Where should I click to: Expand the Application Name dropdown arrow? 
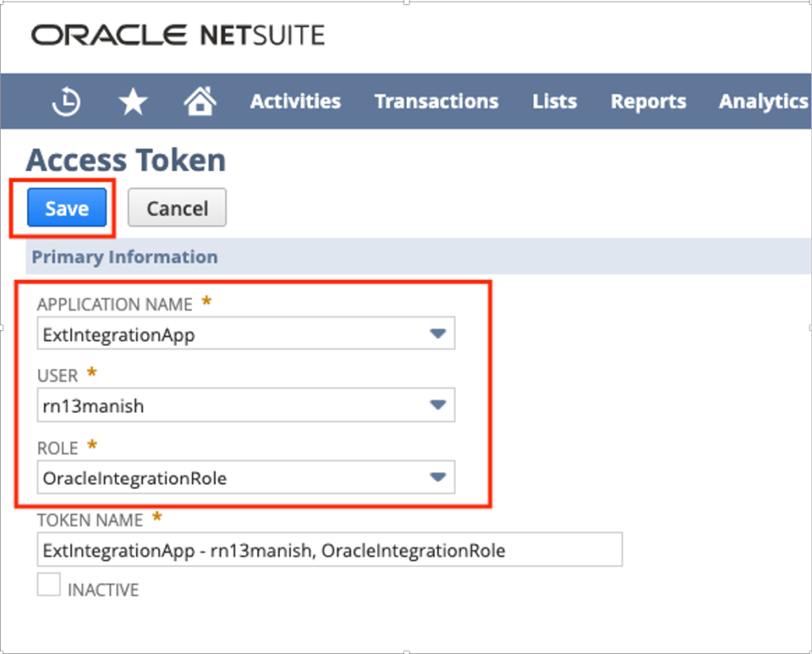437,334
